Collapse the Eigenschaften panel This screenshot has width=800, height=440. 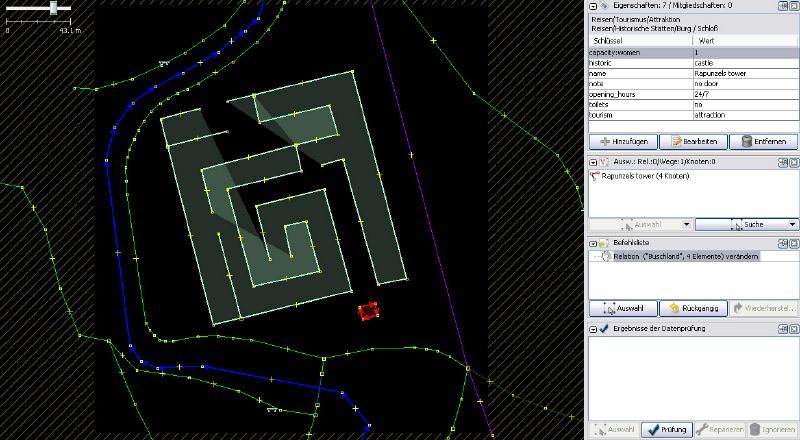593,6
